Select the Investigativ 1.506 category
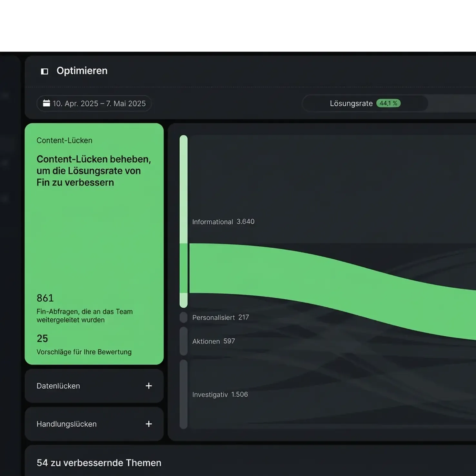The height and width of the screenshot is (476, 476). 220,394
